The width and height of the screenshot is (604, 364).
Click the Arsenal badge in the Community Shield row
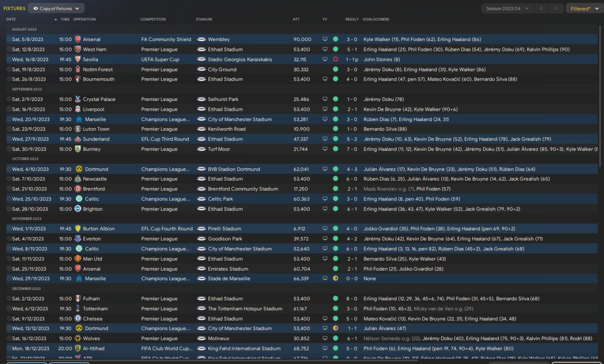point(78,40)
